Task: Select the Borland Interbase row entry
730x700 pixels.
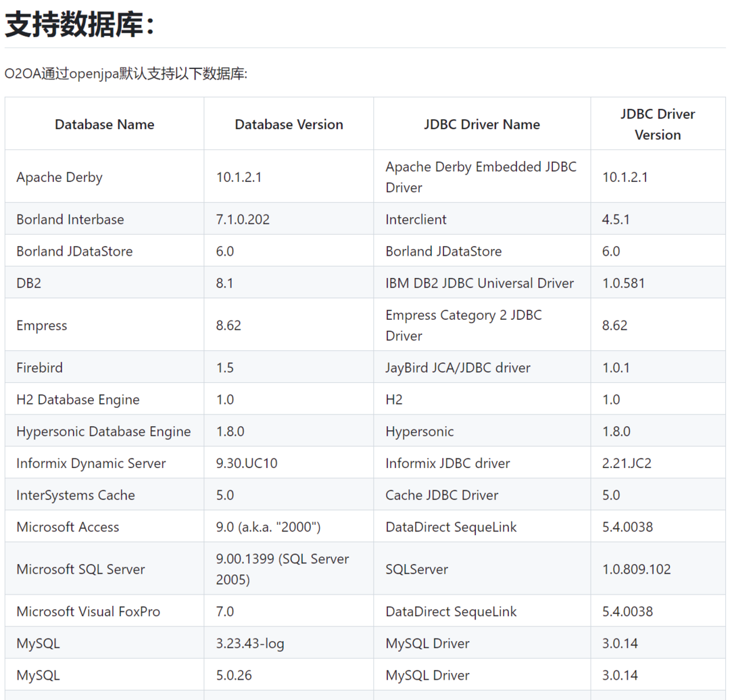Action: coord(70,219)
